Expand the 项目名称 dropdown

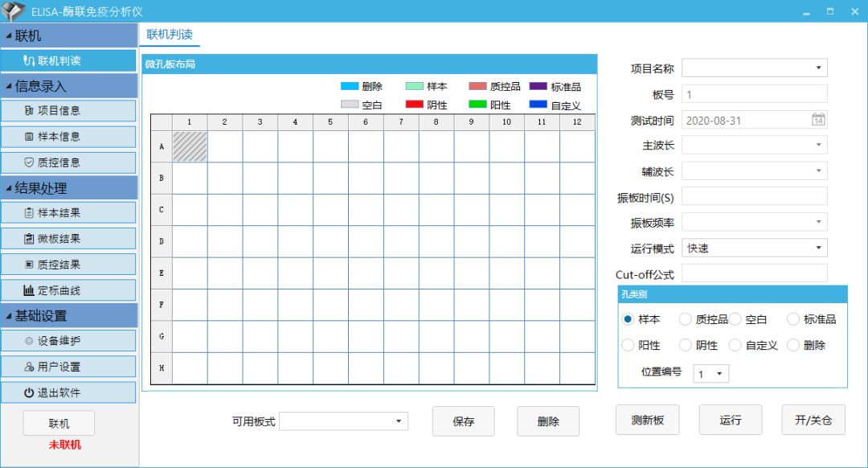818,68
